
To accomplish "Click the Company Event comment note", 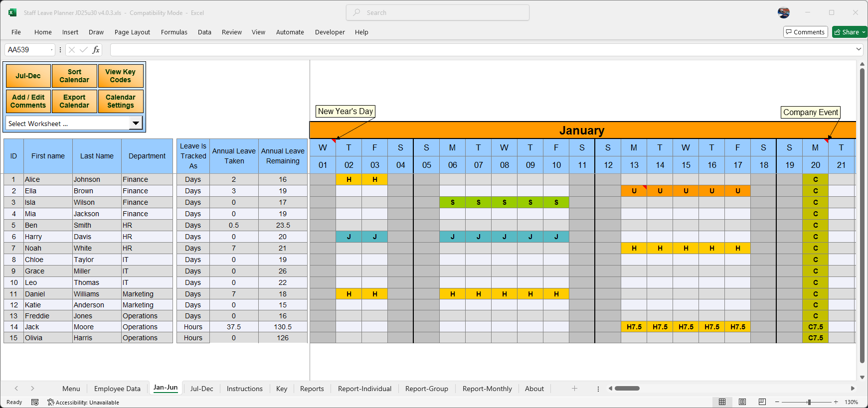I will click(x=811, y=112).
